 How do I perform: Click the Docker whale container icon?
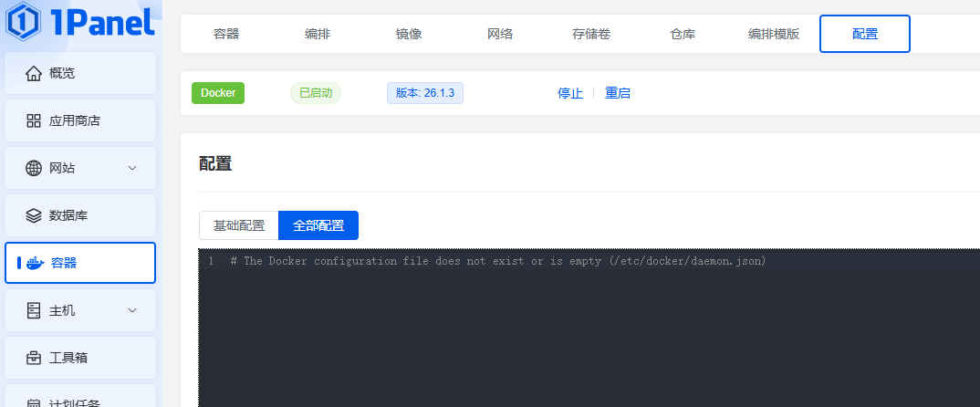[35, 263]
